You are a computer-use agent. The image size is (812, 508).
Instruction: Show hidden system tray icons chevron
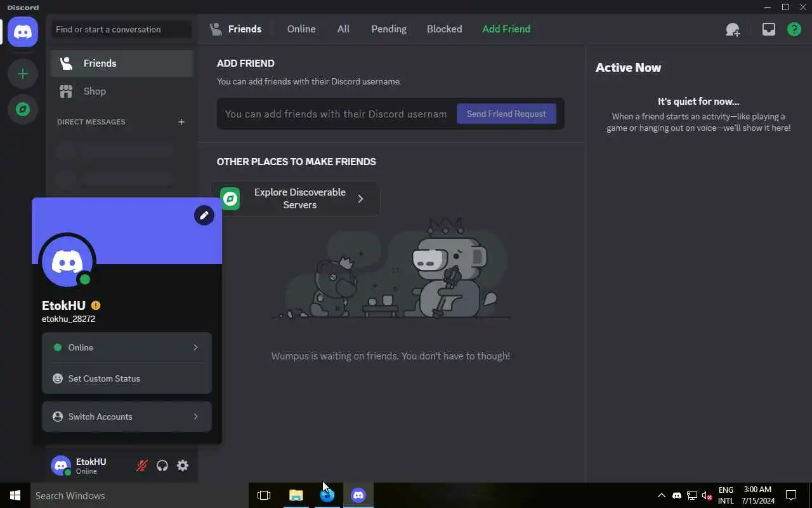tap(661, 495)
